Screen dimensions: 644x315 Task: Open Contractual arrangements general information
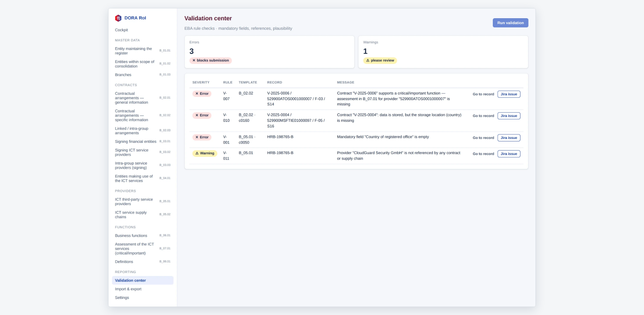coord(142,98)
